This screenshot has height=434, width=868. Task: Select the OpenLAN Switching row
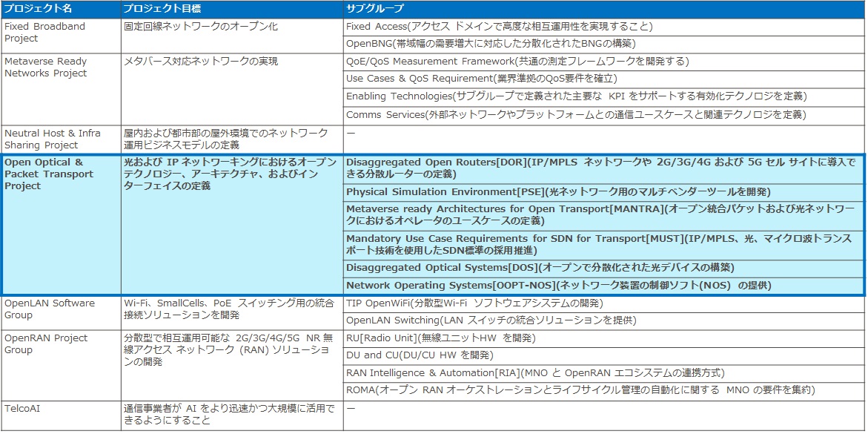605,321
